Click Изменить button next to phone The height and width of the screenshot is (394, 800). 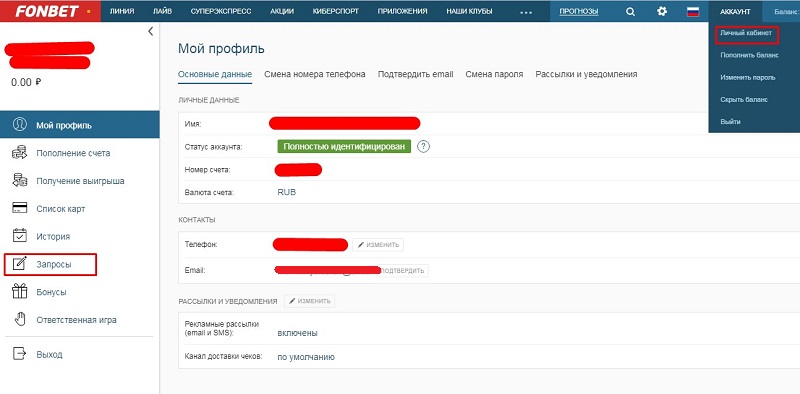pyautogui.click(x=378, y=245)
